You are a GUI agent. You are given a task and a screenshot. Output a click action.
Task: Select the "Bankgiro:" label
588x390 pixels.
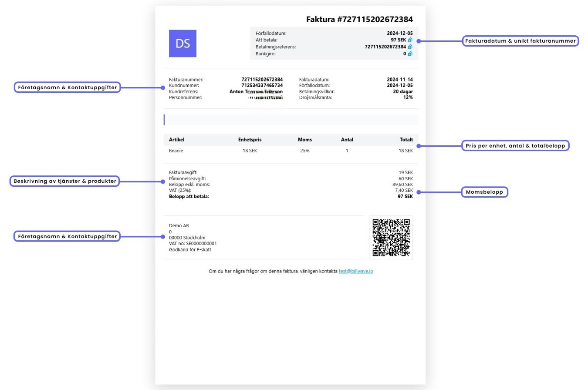click(x=266, y=54)
